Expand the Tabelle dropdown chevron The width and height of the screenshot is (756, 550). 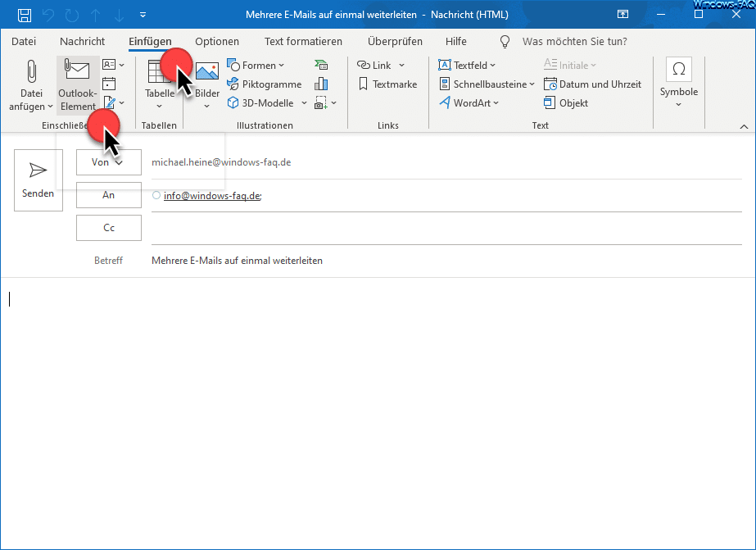tap(159, 107)
